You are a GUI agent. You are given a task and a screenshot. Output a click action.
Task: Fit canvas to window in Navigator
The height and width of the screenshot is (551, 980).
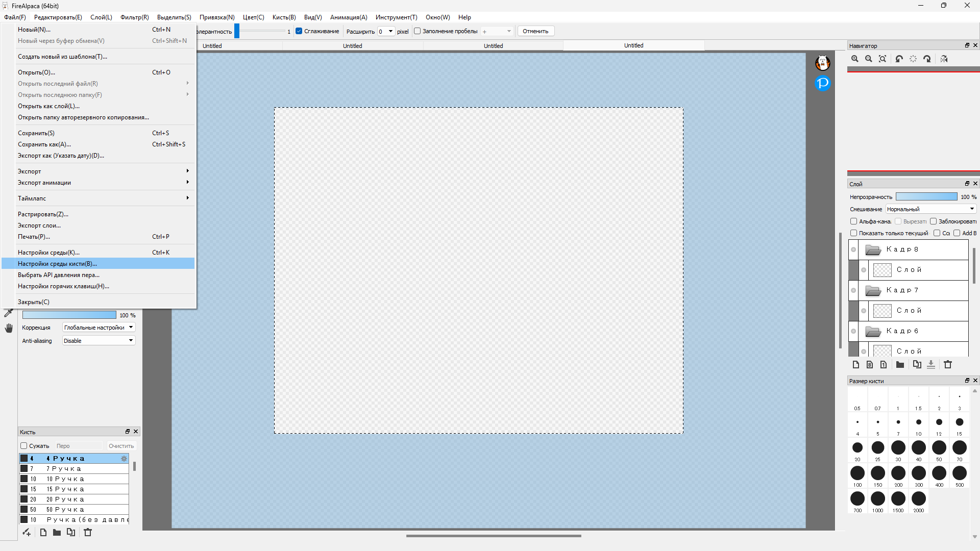pyautogui.click(x=883, y=59)
